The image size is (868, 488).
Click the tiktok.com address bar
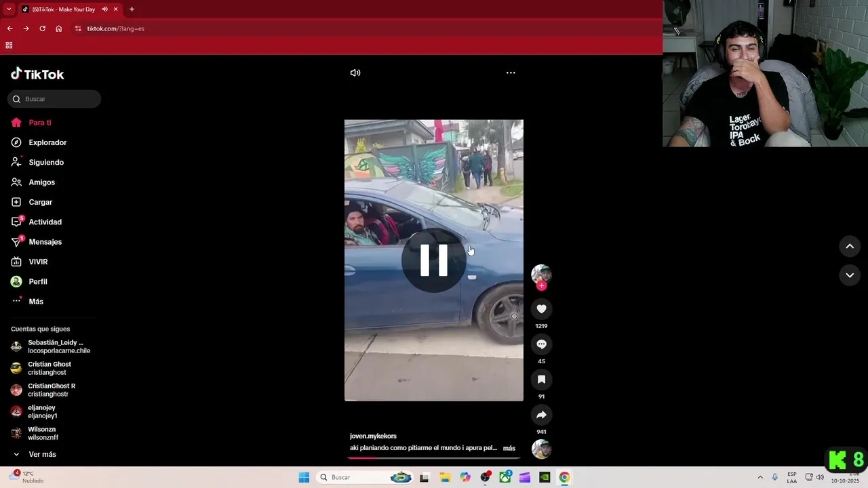[366, 28]
